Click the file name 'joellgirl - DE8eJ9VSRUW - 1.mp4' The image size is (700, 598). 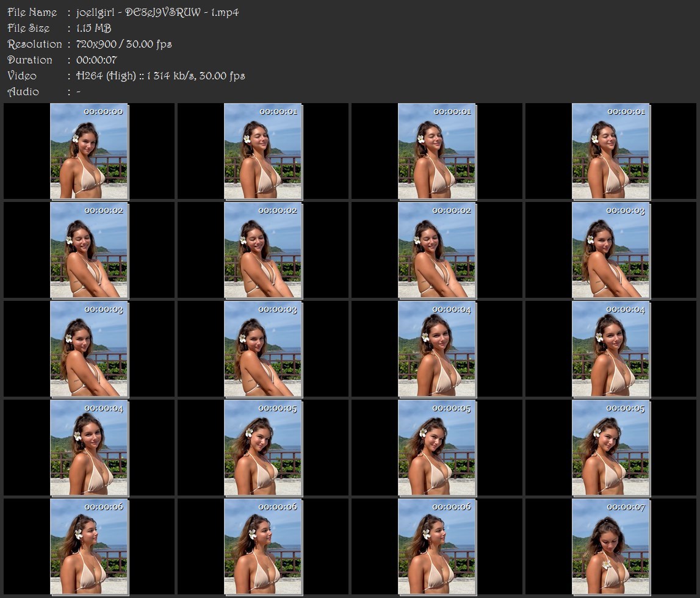157,12
